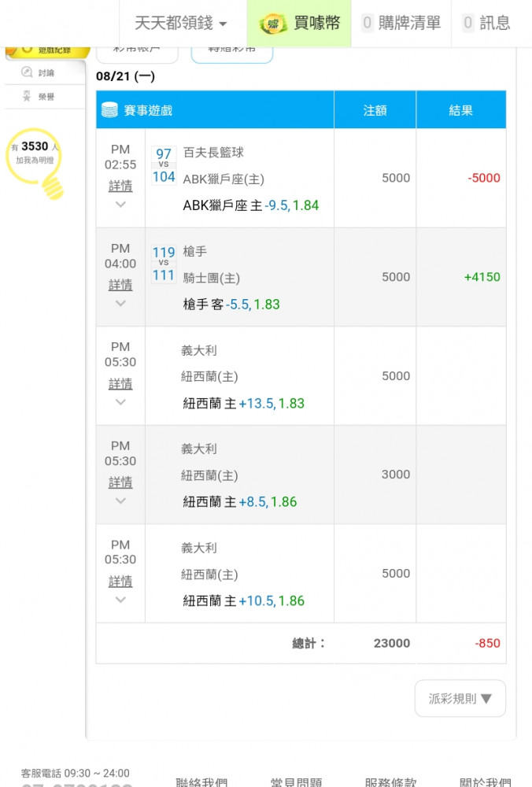
Task: Open 詳情 link for the 04:00 game
Action: point(120,285)
